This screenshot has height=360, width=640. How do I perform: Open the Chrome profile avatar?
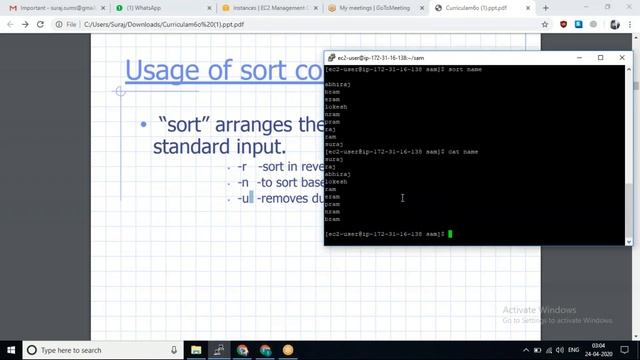click(615, 24)
